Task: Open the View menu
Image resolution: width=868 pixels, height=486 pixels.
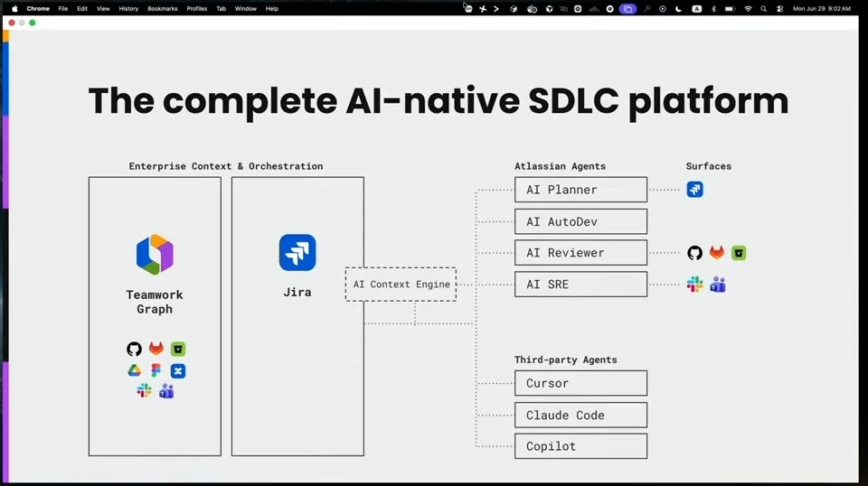Action: (x=103, y=9)
